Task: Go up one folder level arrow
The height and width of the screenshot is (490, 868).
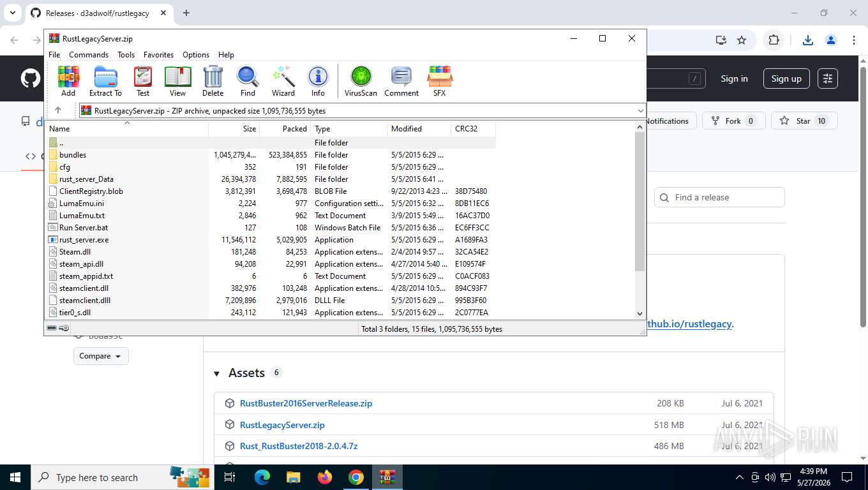Action: (58, 110)
